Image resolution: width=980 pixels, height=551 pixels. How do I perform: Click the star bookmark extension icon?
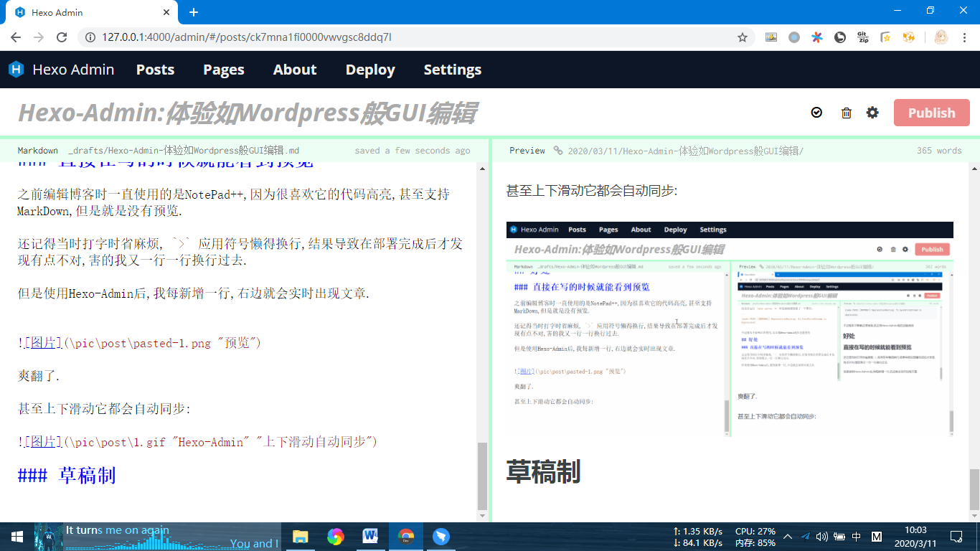click(x=886, y=37)
